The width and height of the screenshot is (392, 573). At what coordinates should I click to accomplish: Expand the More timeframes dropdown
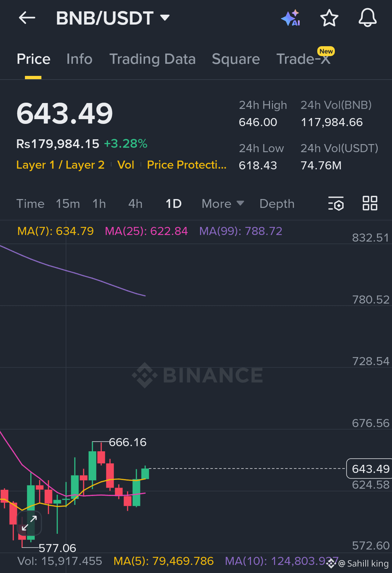pyautogui.click(x=223, y=204)
